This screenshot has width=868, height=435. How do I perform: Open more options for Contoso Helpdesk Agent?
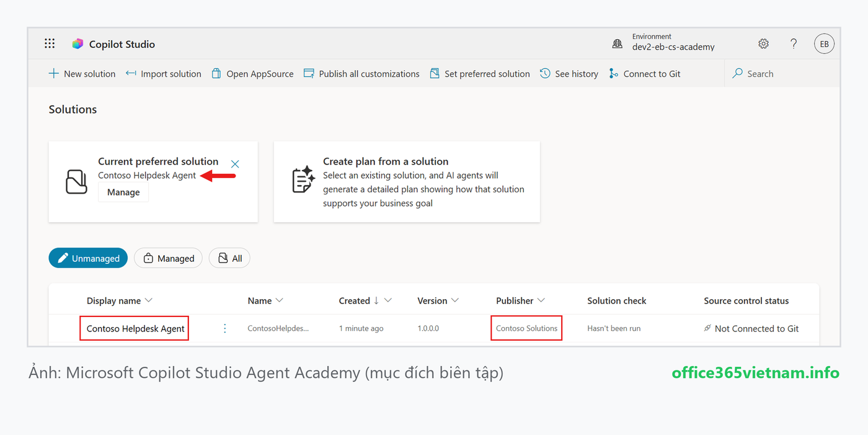[x=224, y=328]
